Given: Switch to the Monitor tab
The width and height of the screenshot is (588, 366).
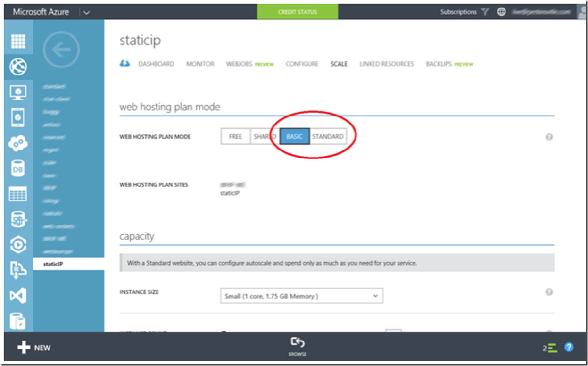Looking at the screenshot, I should point(200,64).
